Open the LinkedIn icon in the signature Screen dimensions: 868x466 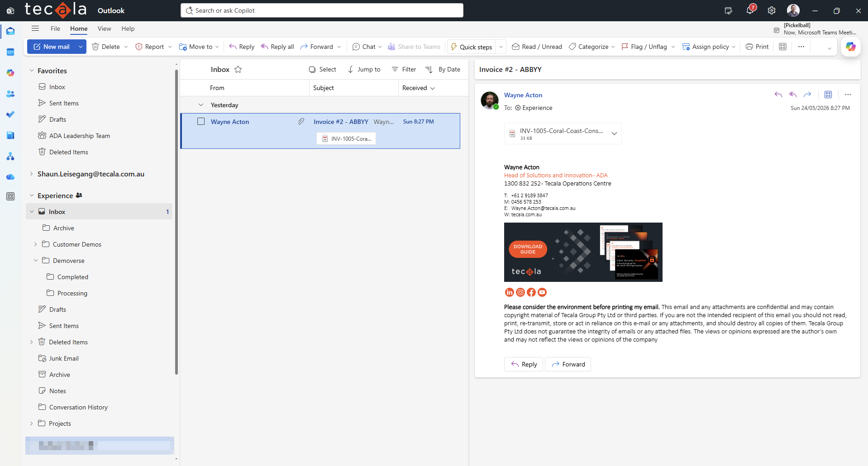510,292
